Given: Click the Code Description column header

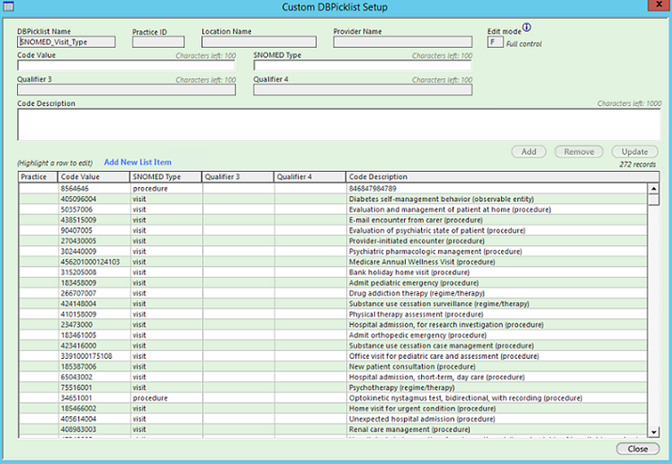Looking at the screenshot, I should click(502, 177).
